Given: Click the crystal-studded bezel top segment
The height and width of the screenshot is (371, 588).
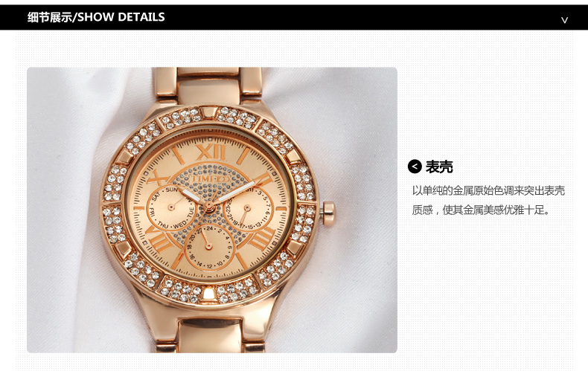Looking at the screenshot, I should pyautogui.click(x=210, y=115).
